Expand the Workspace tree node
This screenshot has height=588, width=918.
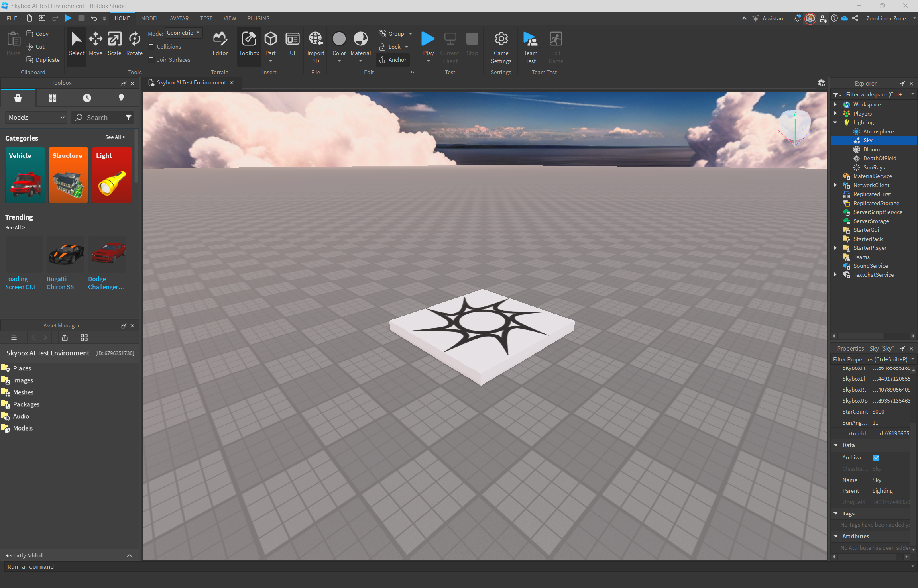tap(835, 104)
